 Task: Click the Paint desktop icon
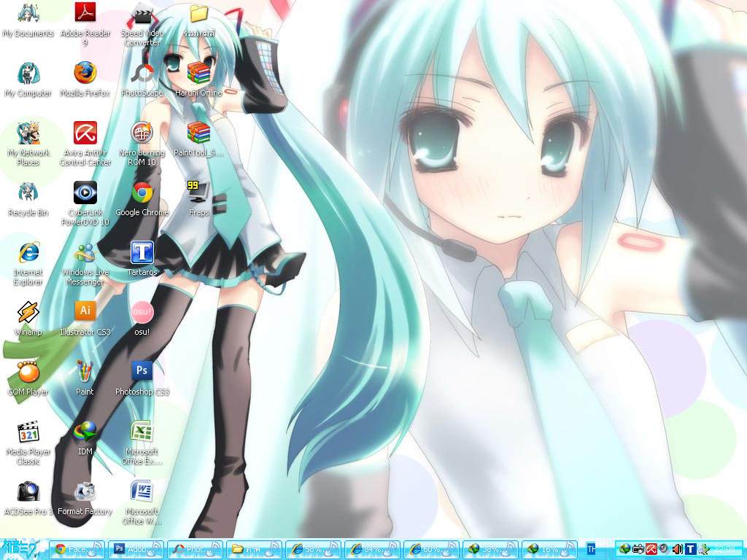tap(85, 379)
